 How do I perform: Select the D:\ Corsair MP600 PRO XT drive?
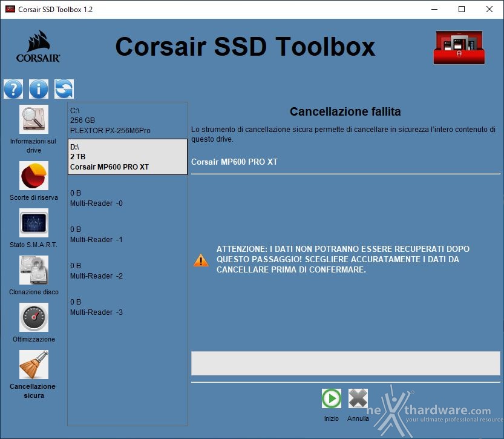[128, 157]
